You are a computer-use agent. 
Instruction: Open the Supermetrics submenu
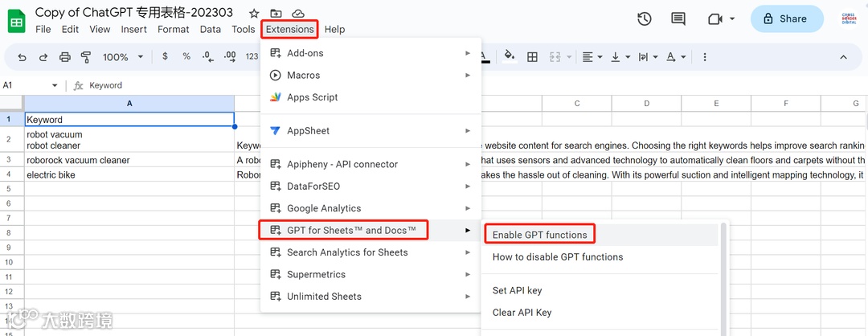pyautogui.click(x=371, y=275)
